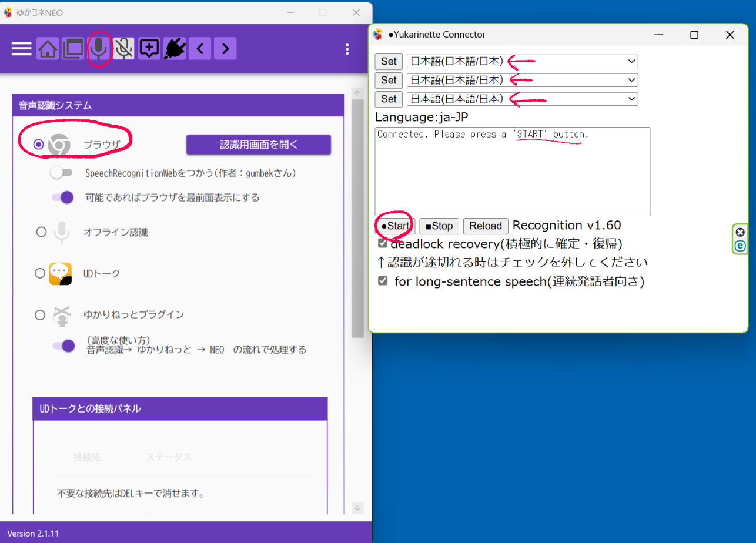This screenshot has height=543, width=756.
Task: Maximize the Yukarinette Connector window
Action: pyautogui.click(x=694, y=35)
